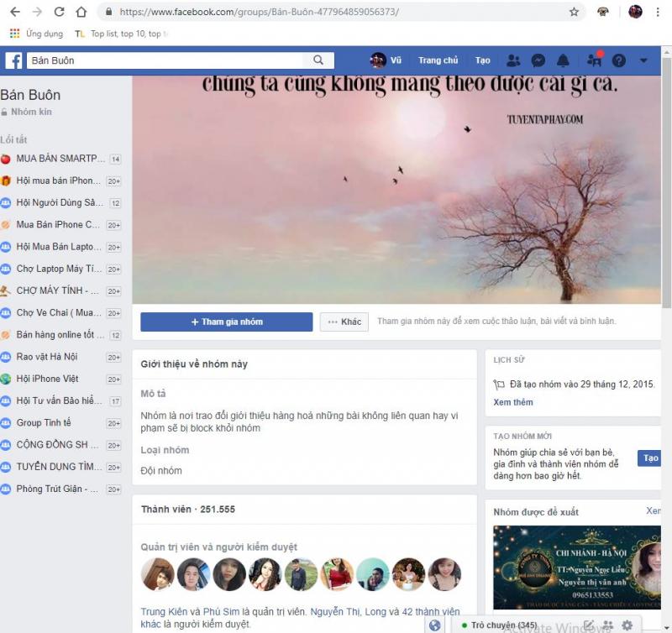Open chat settings gear icon

click(x=627, y=625)
